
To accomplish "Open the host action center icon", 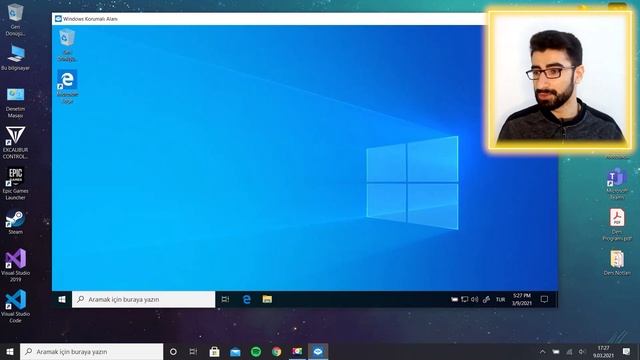I will pos(627,352).
